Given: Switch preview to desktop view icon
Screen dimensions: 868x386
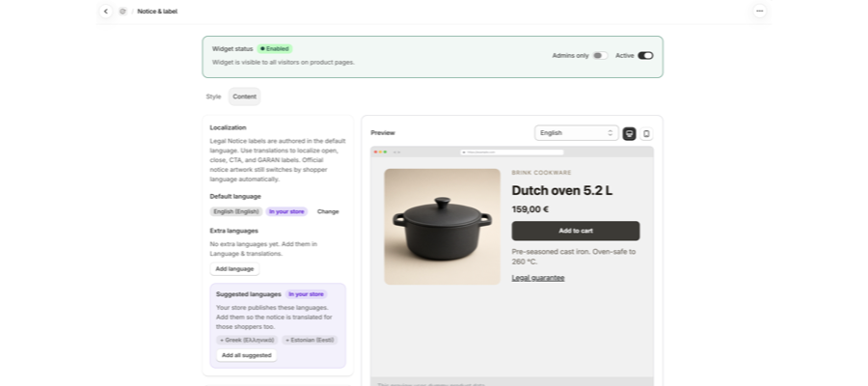Looking at the screenshot, I should point(630,133).
